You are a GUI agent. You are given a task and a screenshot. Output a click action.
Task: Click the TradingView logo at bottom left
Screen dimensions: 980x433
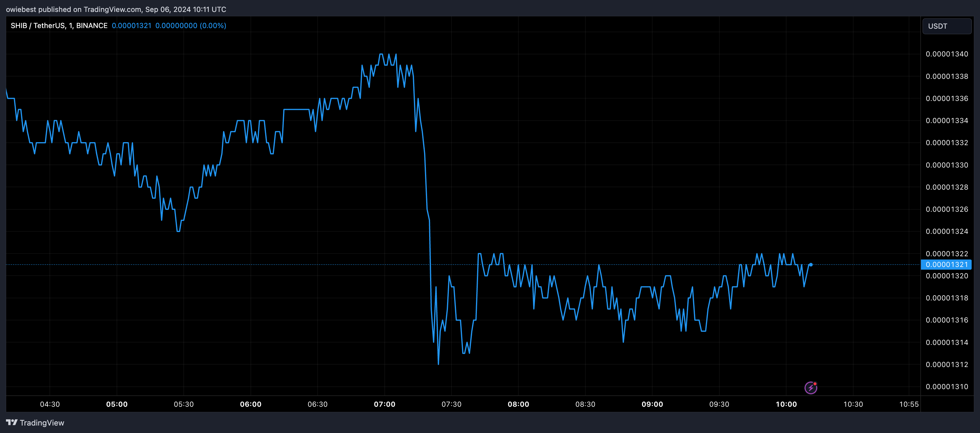(12, 422)
